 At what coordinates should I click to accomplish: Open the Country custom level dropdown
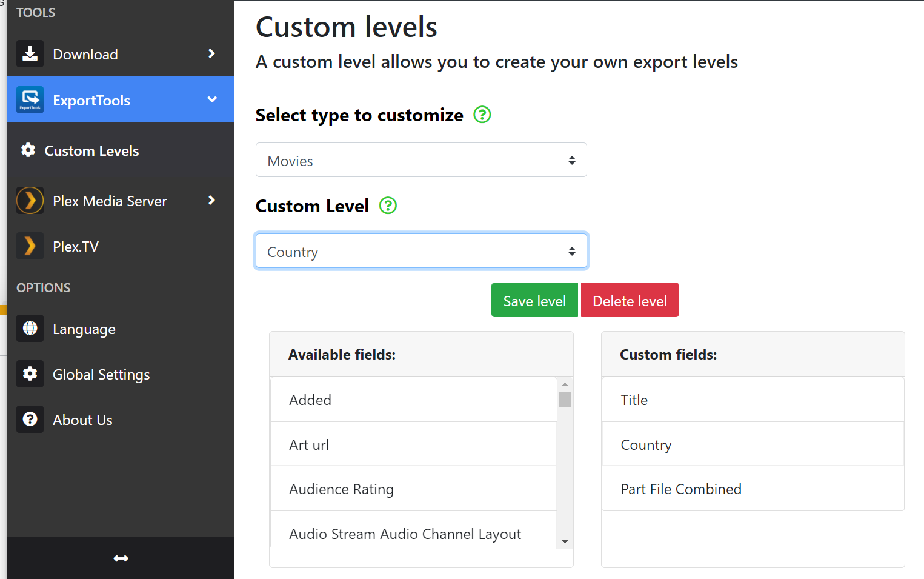tap(421, 251)
